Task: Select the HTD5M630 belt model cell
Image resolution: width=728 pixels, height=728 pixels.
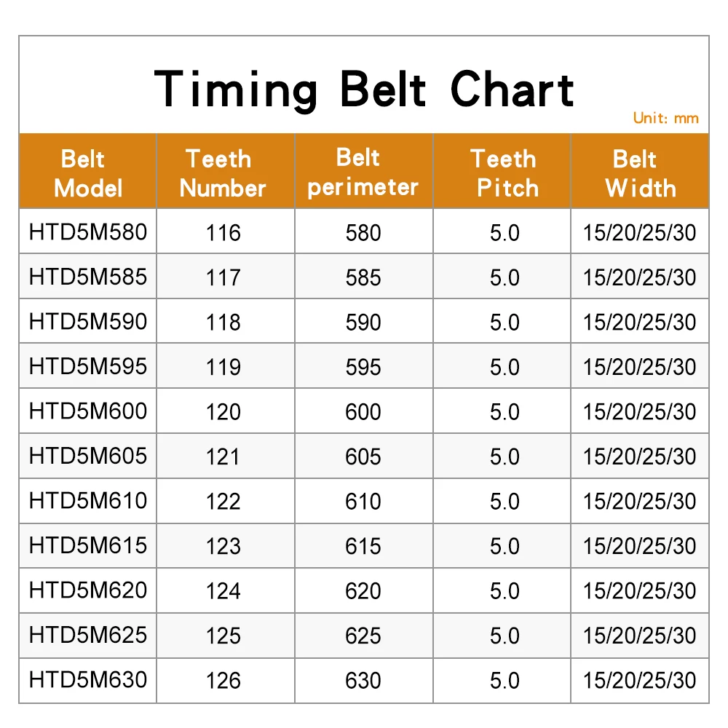Action: (88, 680)
